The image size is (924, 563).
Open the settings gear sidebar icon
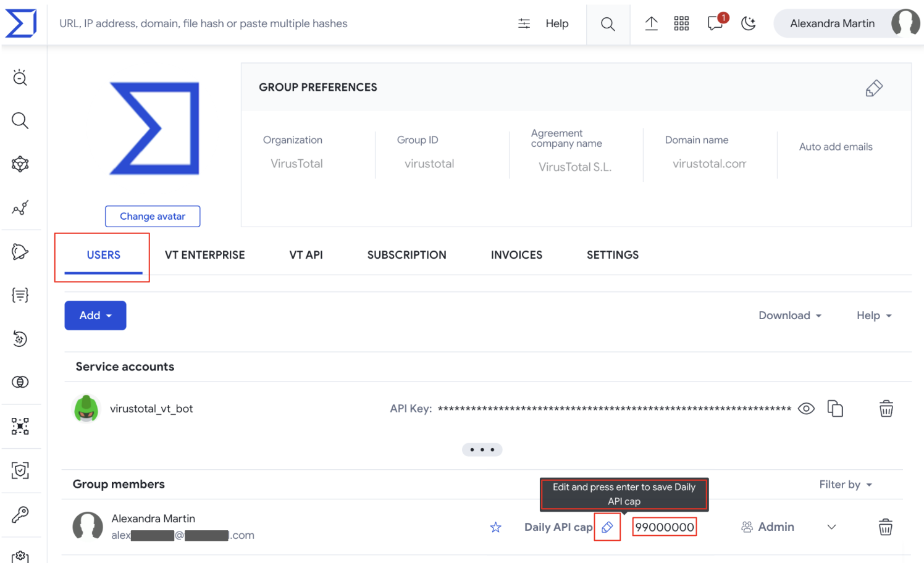[x=20, y=556]
